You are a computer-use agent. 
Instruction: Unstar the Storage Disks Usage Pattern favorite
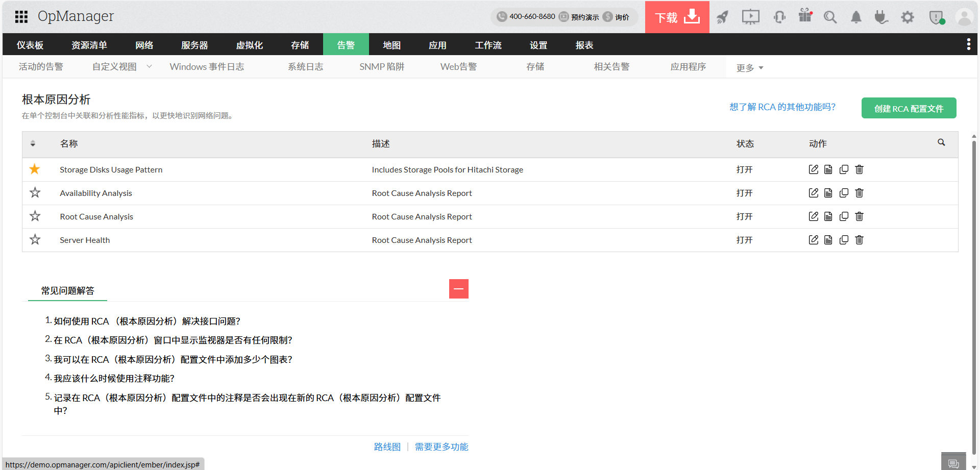click(x=35, y=169)
